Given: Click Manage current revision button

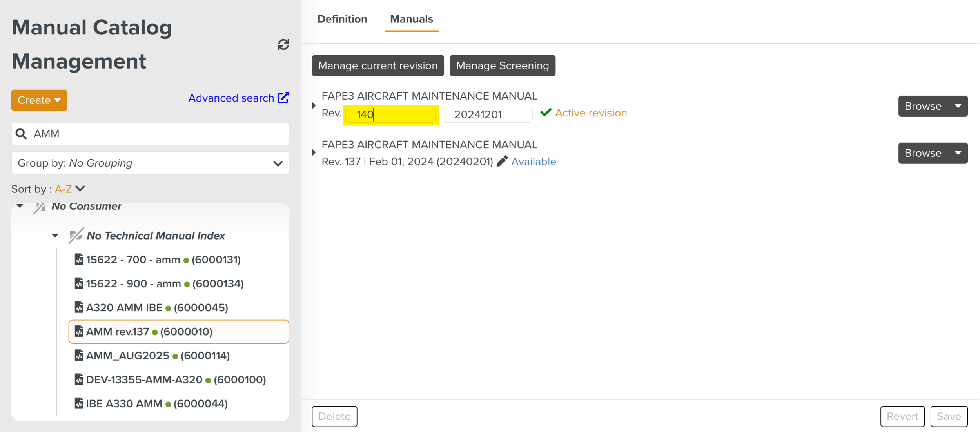Looking at the screenshot, I should (x=377, y=65).
